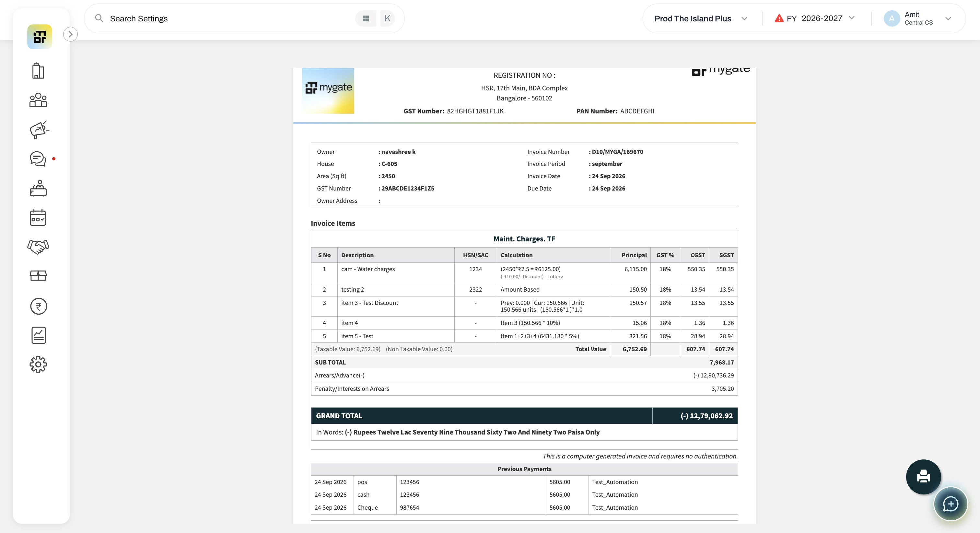Open the helpdesk bell icon
The image size is (980, 533).
point(38,188)
